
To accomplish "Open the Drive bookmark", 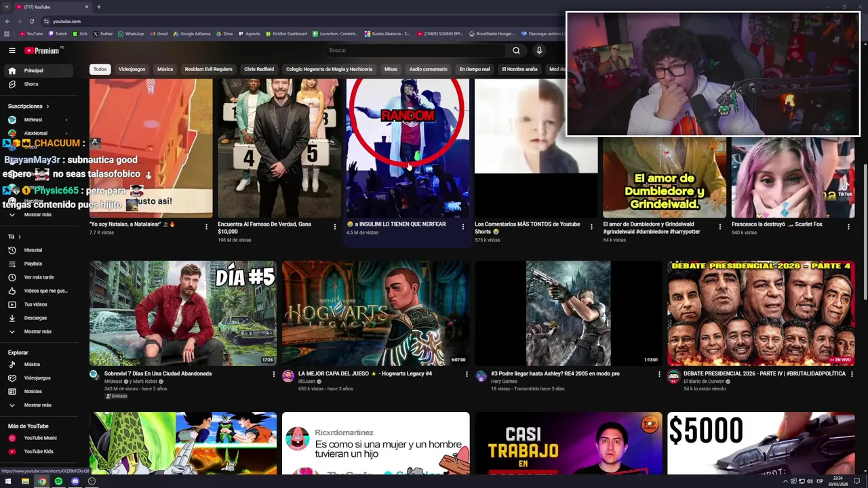I will (x=224, y=34).
